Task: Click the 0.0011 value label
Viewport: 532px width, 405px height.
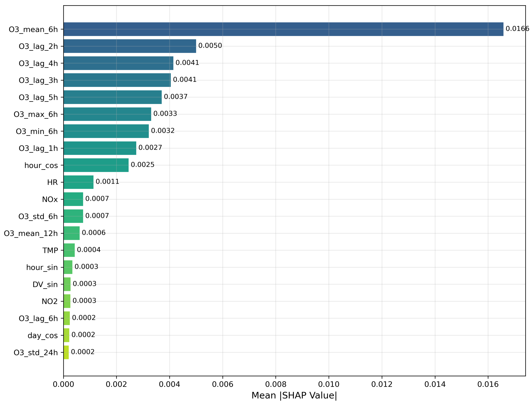Action: point(107,182)
